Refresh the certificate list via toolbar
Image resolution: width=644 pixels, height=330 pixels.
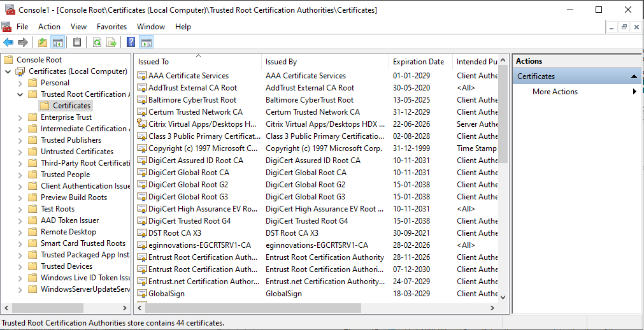click(97, 42)
